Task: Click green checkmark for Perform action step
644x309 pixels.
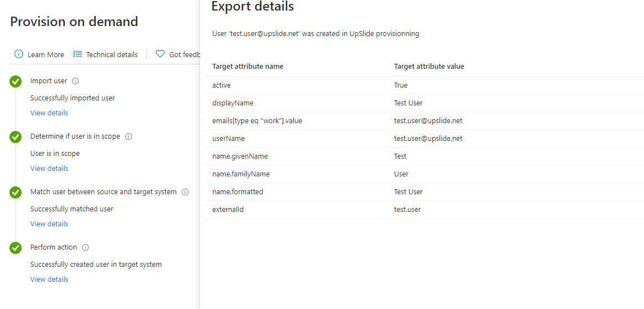Action: (x=16, y=248)
